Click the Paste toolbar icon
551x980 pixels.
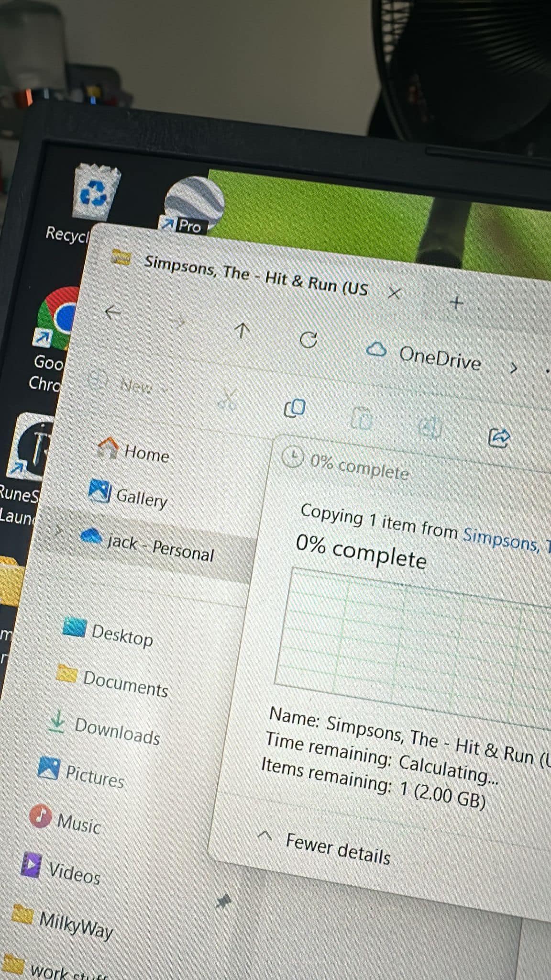pos(362,418)
